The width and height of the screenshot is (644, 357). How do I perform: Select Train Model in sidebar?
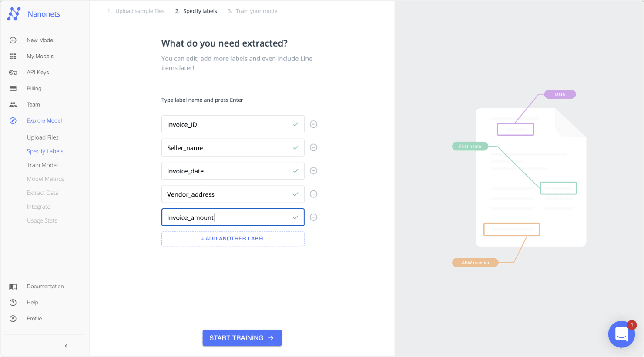coord(42,165)
